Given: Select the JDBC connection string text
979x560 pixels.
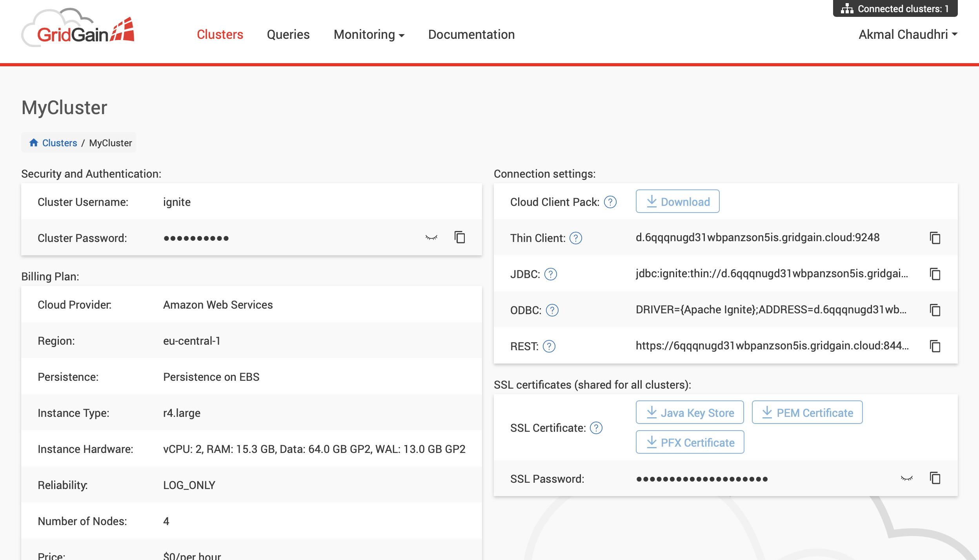Looking at the screenshot, I should point(772,274).
